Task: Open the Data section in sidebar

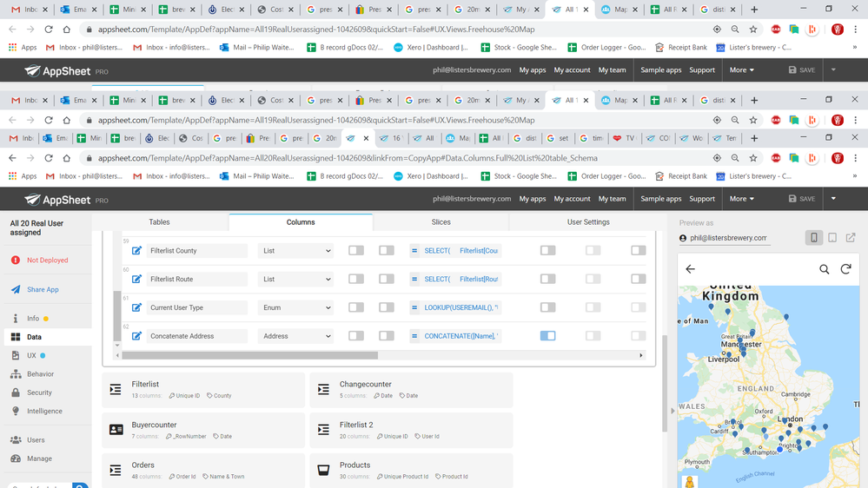Action: pyautogui.click(x=34, y=337)
